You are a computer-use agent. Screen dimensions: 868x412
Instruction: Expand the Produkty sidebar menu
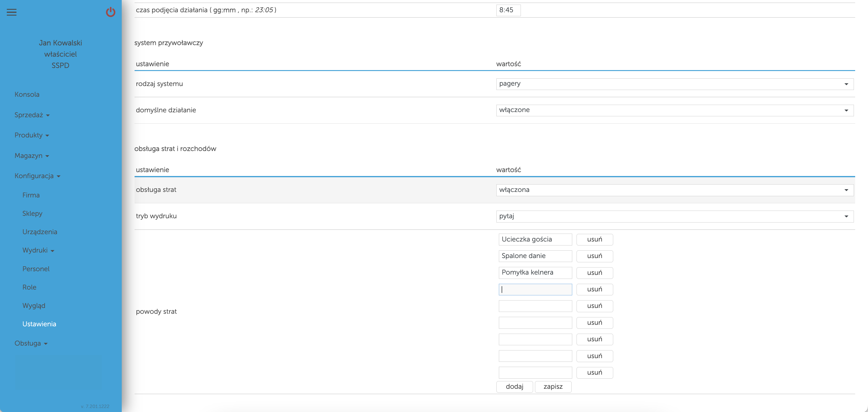click(31, 135)
